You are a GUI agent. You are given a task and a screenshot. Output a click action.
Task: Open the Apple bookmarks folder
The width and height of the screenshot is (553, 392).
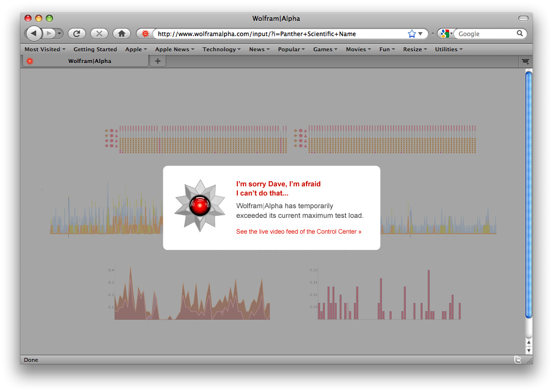coord(136,49)
